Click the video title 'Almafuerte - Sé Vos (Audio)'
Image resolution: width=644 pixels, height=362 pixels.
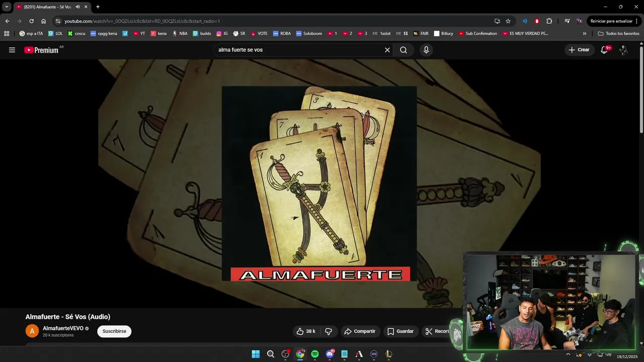(x=68, y=317)
